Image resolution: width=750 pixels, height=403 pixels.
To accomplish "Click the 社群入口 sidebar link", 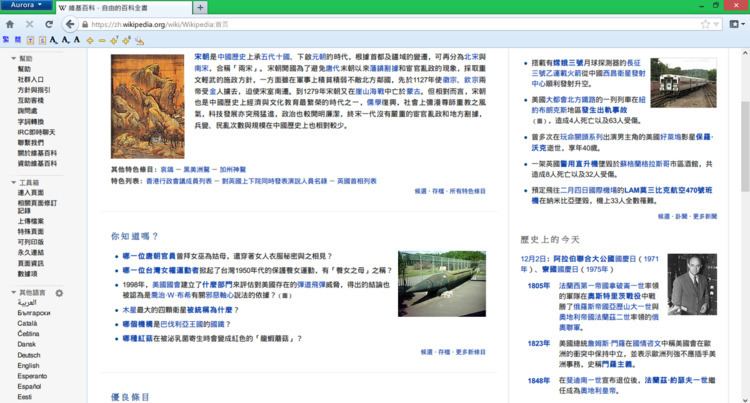I will [30, 79].
